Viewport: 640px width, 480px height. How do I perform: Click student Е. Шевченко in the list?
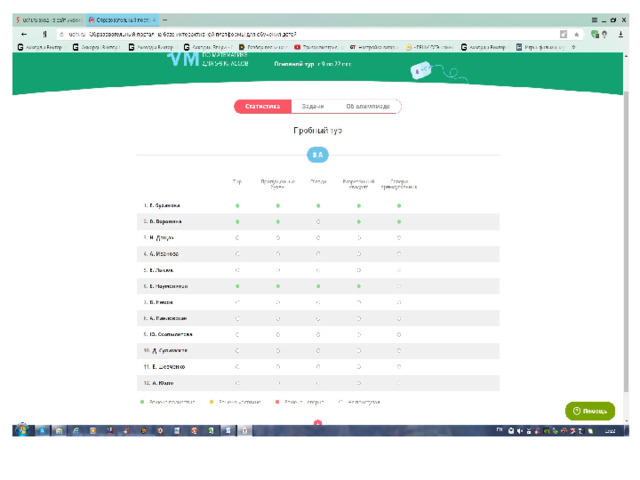click(164, 367)
